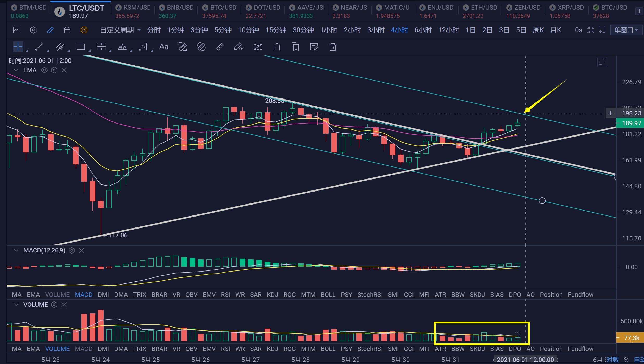The image size is (644, 364).
Task: Open the 单窗口 window layout dropdown
Action: tap(626, 30)
